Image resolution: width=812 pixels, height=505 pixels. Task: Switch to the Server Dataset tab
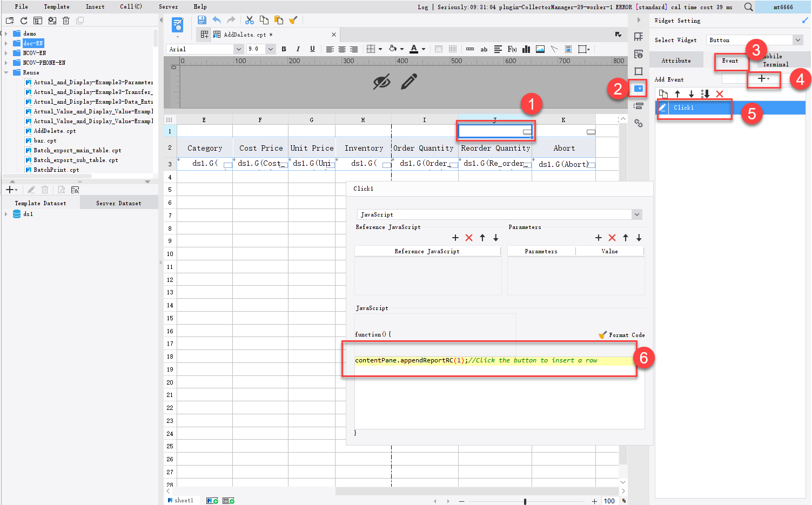coord(119,203)
